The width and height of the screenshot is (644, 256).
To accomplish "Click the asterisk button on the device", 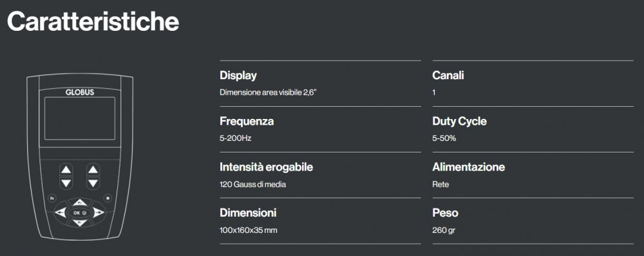I will click(x=108, y=197).
